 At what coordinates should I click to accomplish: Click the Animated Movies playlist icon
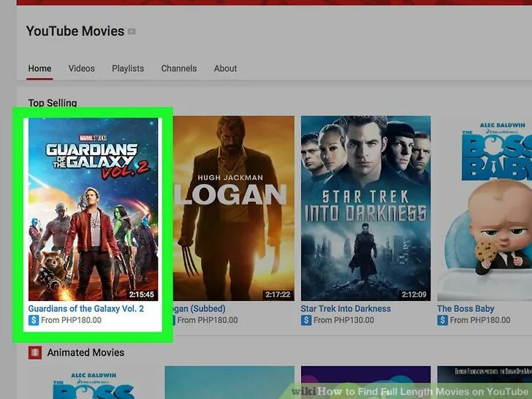click(35, 353)
